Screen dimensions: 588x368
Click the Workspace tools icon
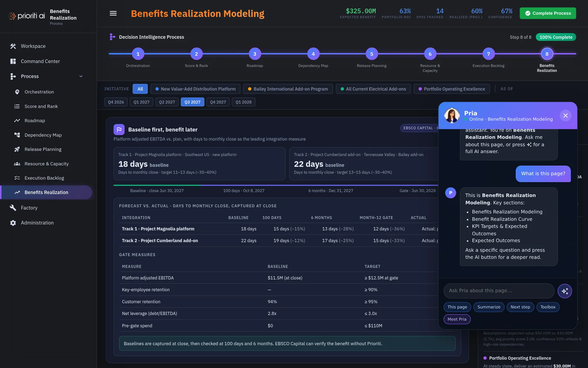coord(13,46)
